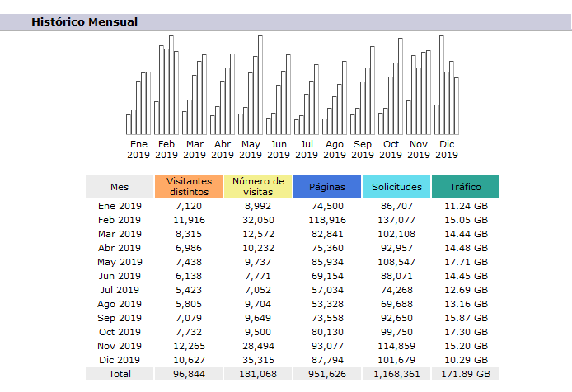Select the value 108,547 requests cell

[396, 262]
